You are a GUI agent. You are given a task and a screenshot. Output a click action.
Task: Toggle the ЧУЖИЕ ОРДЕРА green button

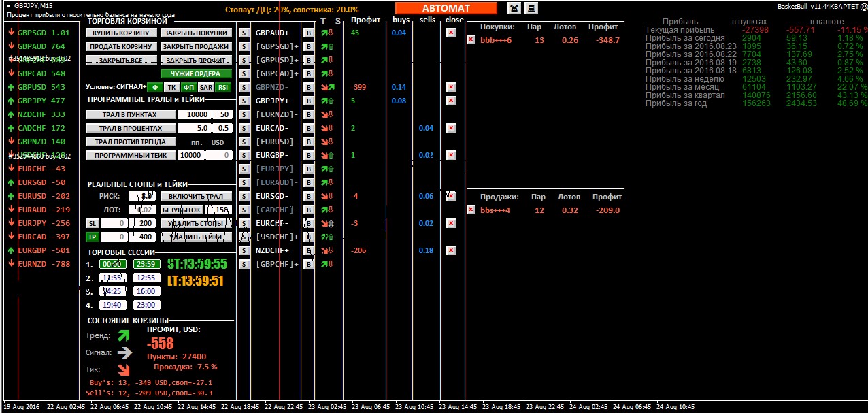coord(196,73)
